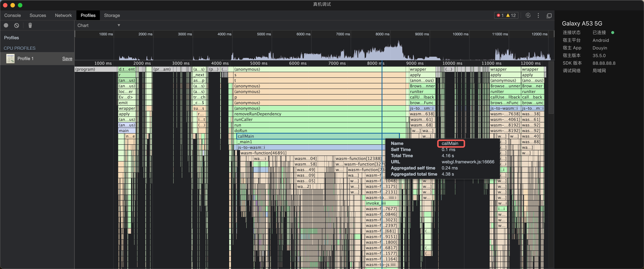Click the Profiles sidebar heading

coord(12,38)
